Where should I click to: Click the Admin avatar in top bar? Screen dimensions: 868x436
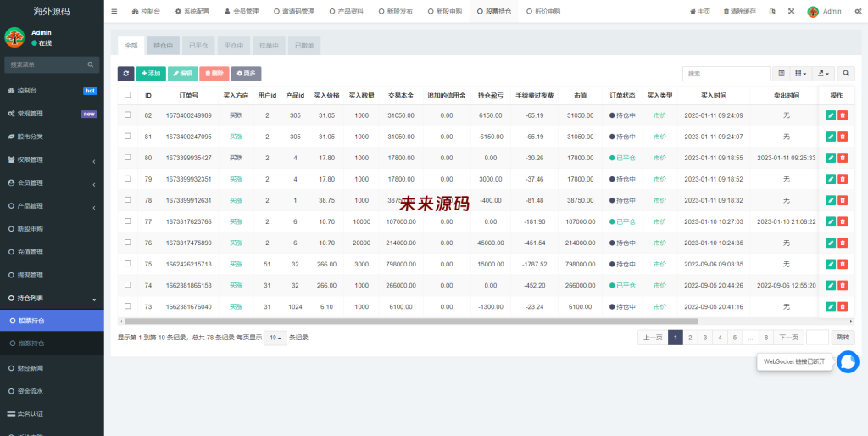tap(813, 11)
